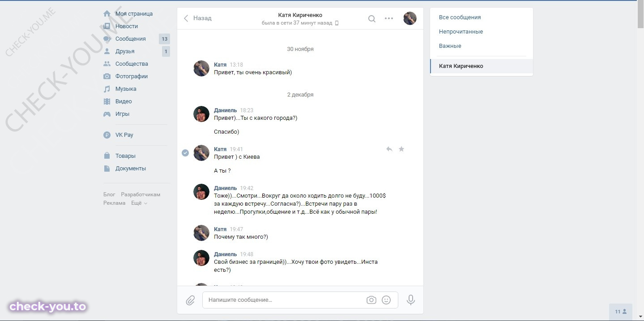
Task: Click the note icon beside Музыка
Action: [107, 89]
